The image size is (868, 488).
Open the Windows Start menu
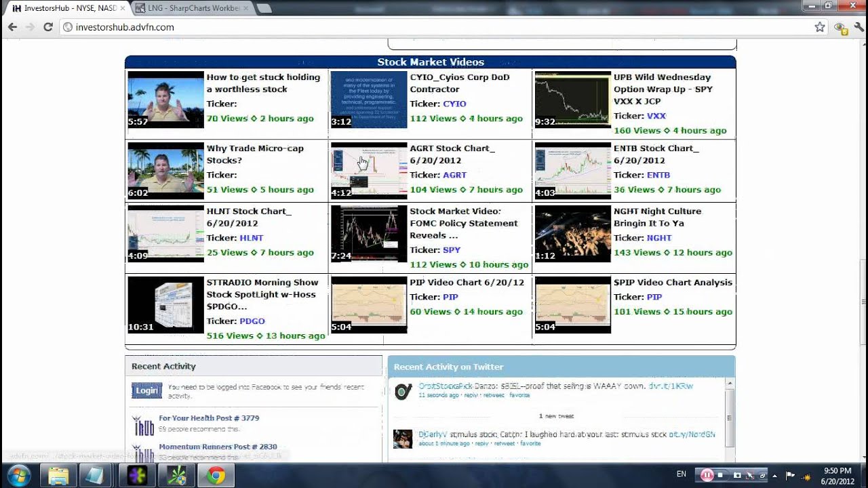(18, 476)
